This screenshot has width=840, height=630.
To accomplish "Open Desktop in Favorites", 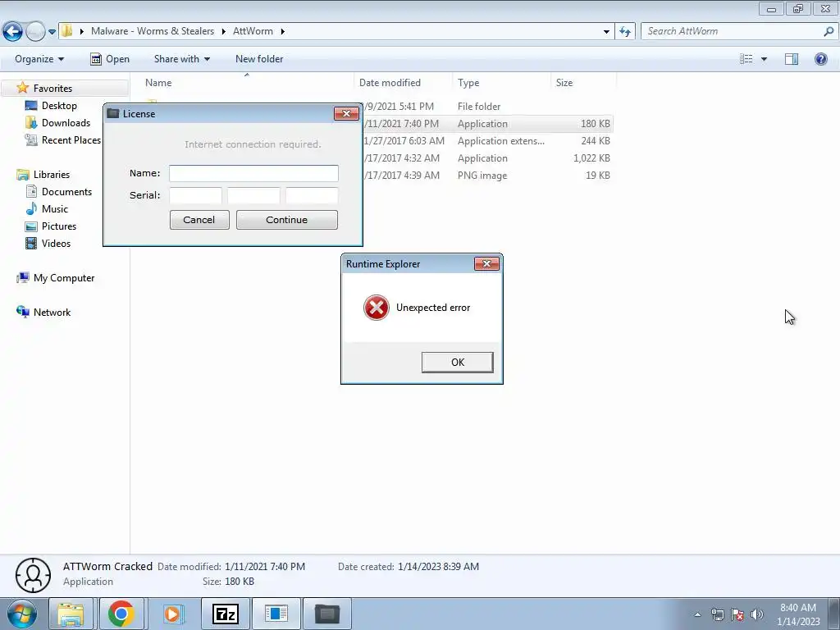I will click(x=59, y=106).
